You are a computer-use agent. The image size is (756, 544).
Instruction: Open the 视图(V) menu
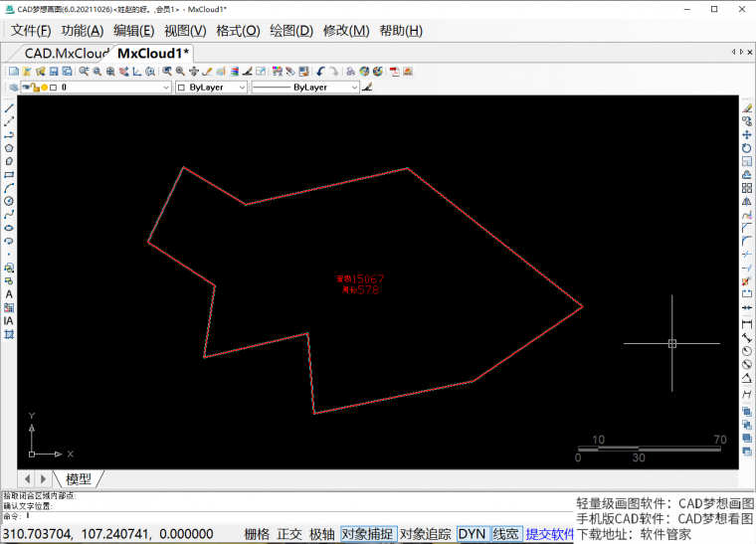click(185, 31)
